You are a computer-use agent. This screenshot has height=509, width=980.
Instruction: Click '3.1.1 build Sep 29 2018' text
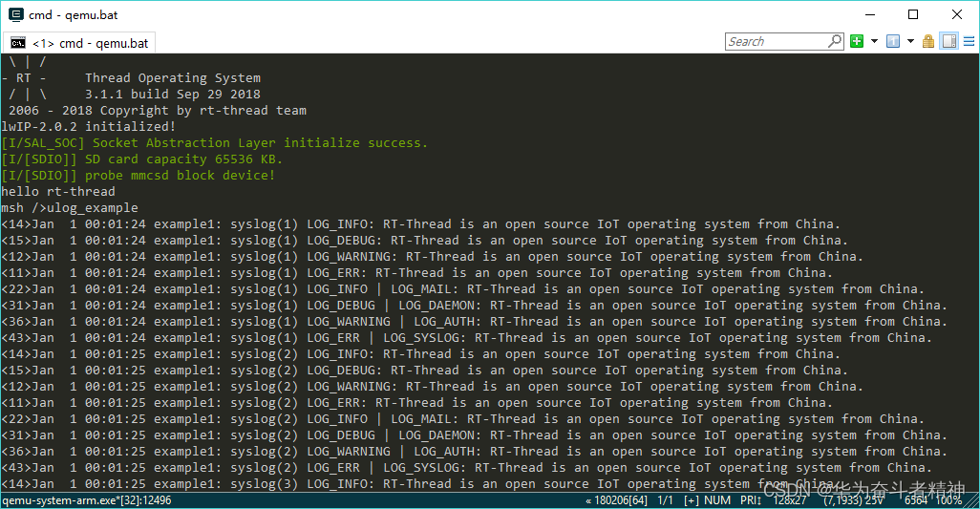[173, 95]
